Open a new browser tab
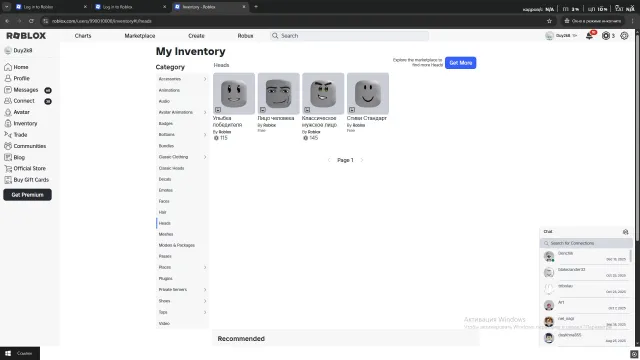640x360 pixels. point(256,7)
